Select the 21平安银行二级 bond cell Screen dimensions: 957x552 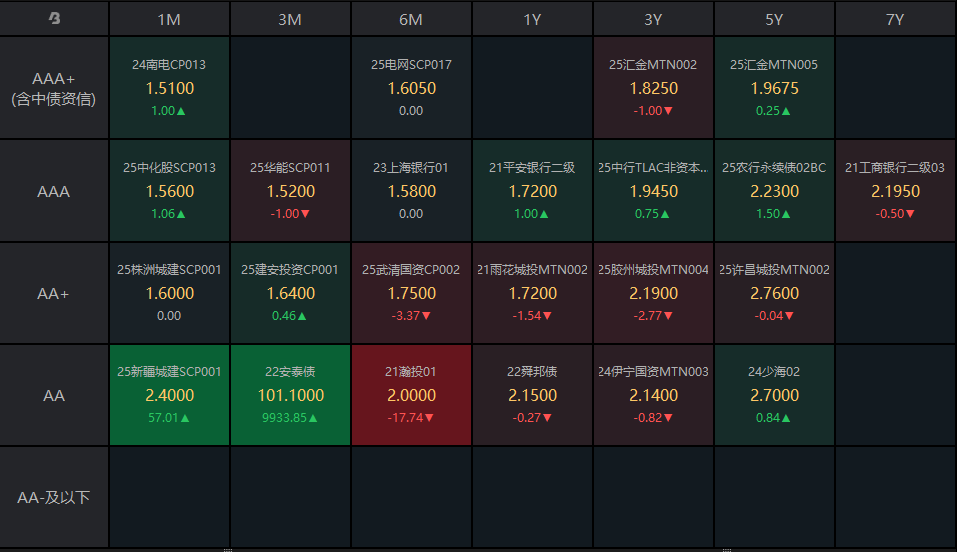coord(532,191)
